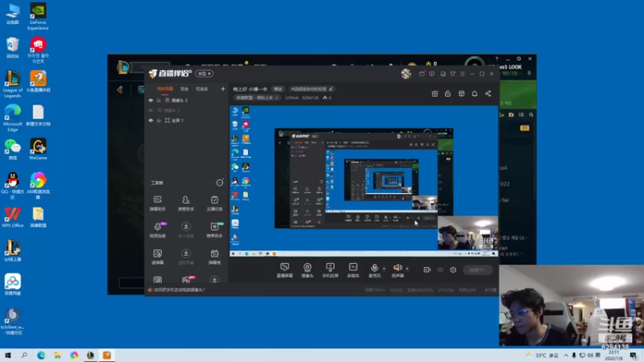Edit the stream tag selector
The width and height of the screenshot is (644, 362).
pyautogui.click(x=312, y=88)
